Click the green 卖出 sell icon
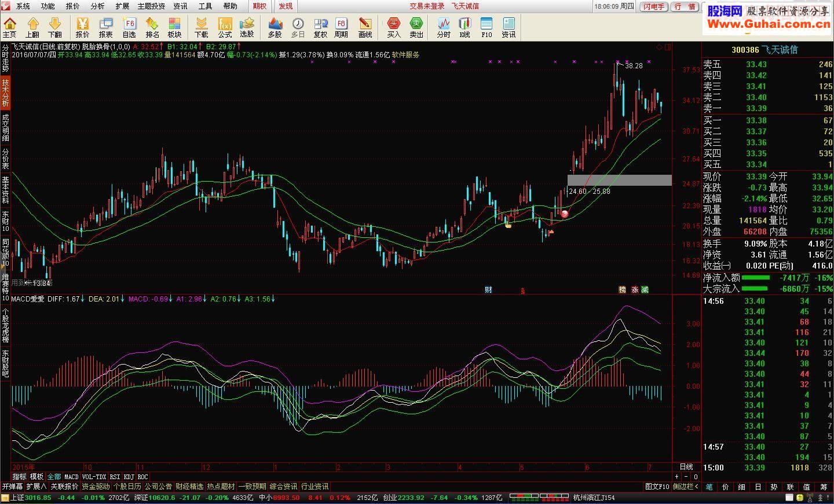Screen dimensions: 834x504 click(x=416, y=27)
